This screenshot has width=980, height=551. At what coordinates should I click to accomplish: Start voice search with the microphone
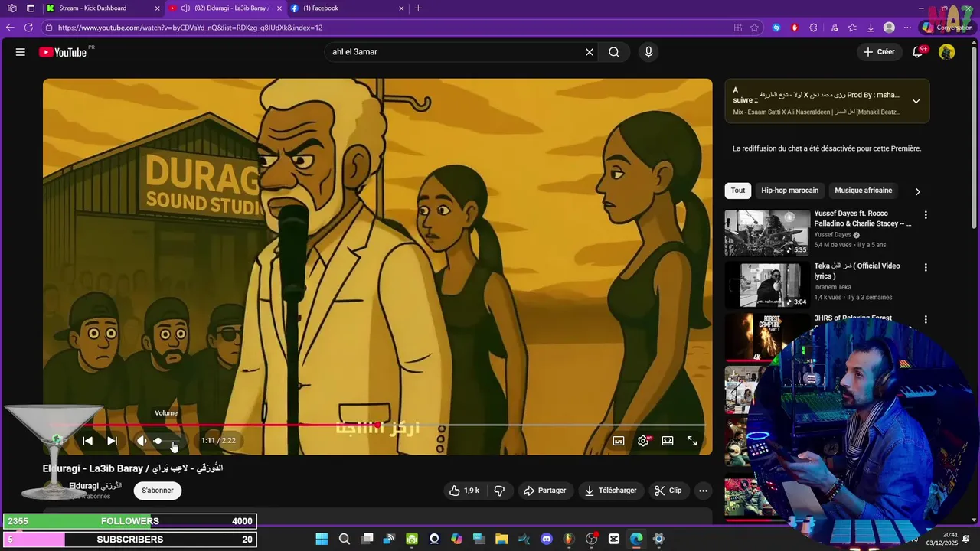(x=648, y=52)
